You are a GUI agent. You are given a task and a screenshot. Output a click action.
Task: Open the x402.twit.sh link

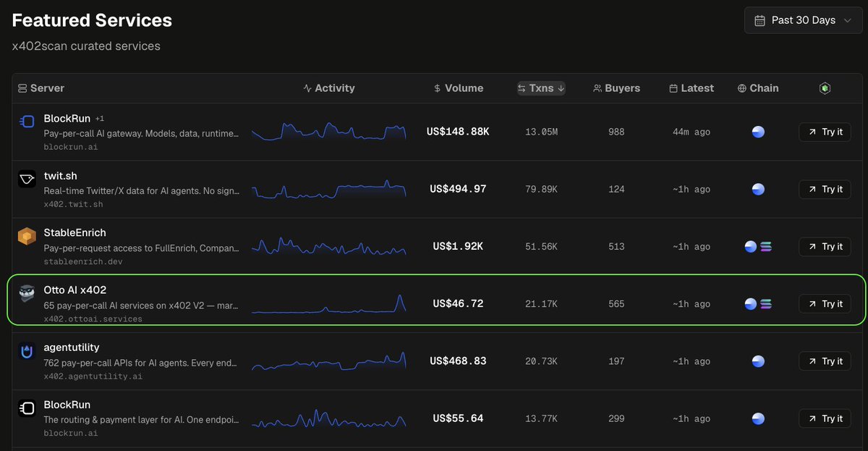tap(73, 204)
